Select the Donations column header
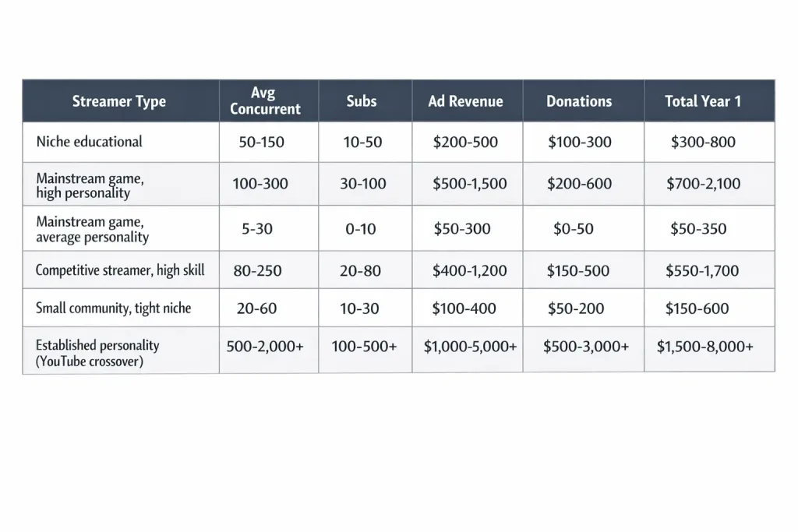Screen dimensions: 798x532 [579, 101]
